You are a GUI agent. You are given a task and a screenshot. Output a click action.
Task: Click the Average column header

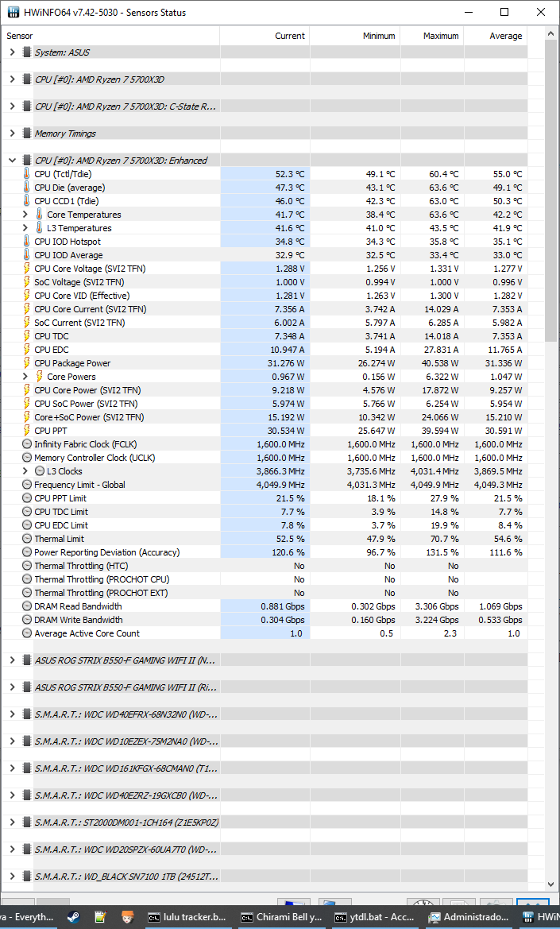click(496, 36)
